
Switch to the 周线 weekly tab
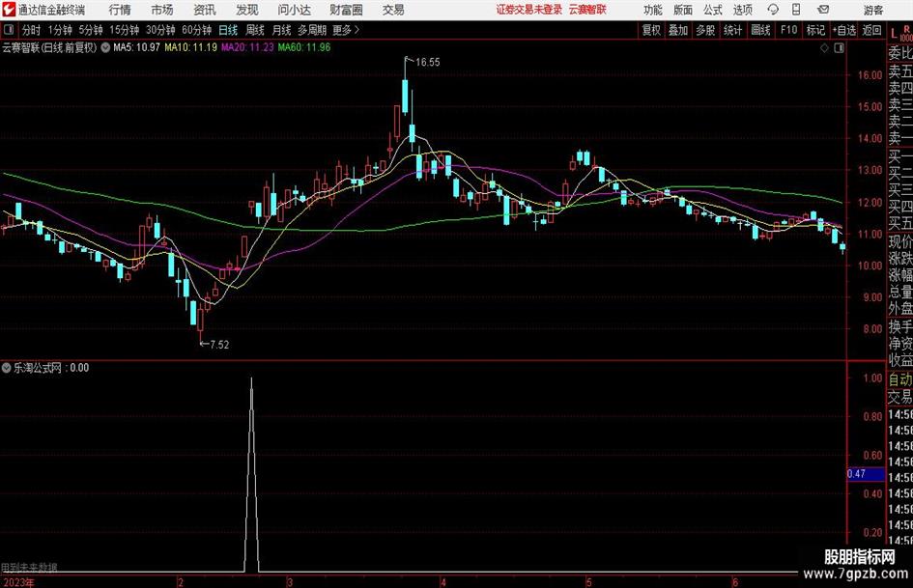pyautogui.click(x=255, y=30)
